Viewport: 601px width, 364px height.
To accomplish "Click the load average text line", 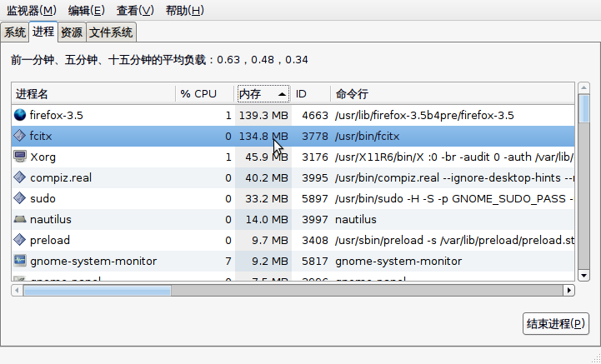I will (159, 60).
